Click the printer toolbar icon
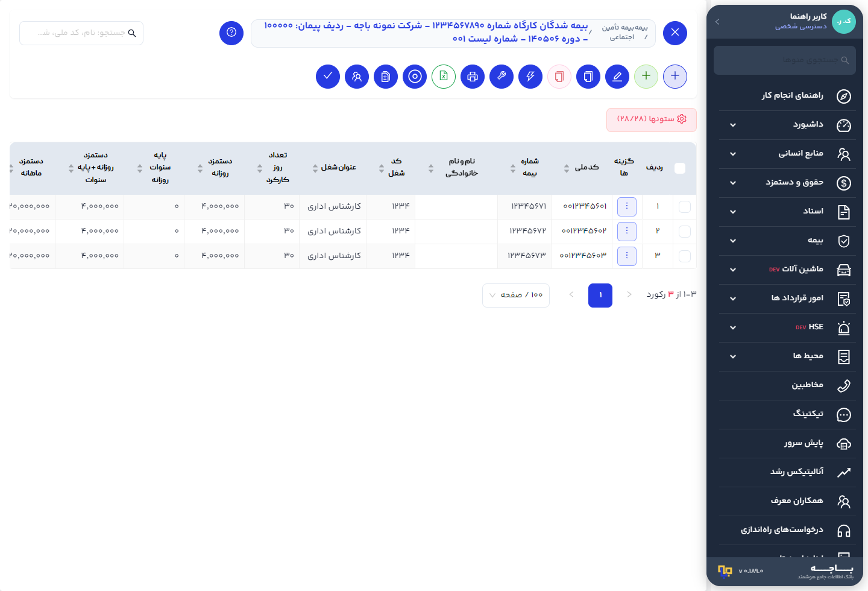Screen dimensions: 868x591 tap(473, 77)
